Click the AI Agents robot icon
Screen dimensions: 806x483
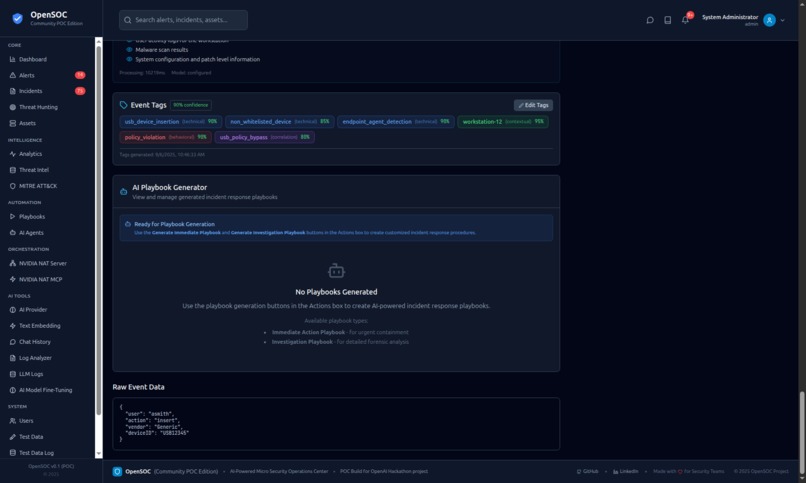pos(12,233)
